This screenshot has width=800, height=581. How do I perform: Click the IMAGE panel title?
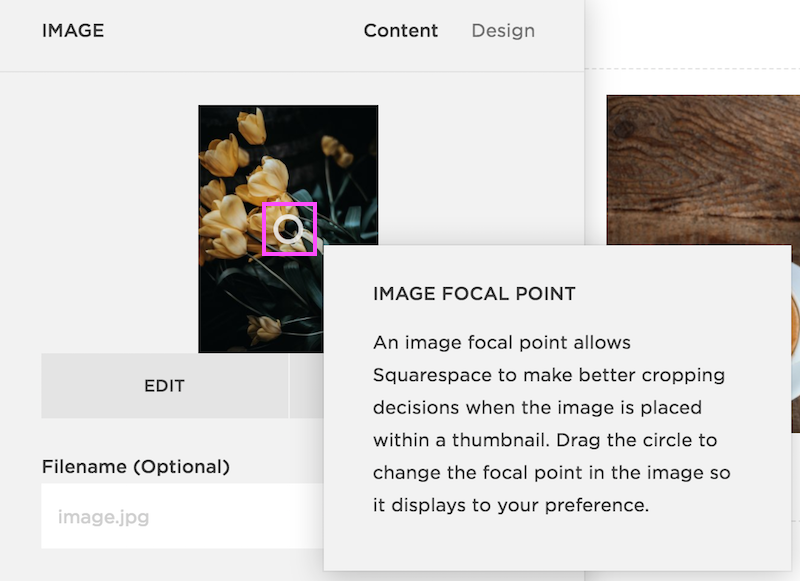[73, 31]
